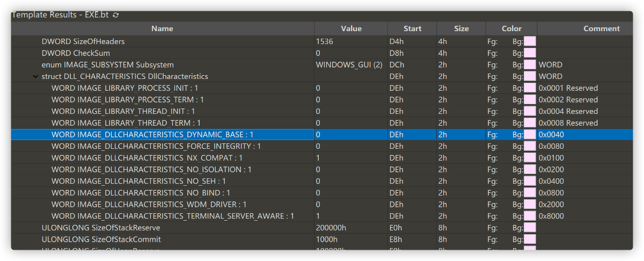Click the value field of DYNAMIC_BASE
Viewport: 644px width, 261px height.
tap(350, 135)
